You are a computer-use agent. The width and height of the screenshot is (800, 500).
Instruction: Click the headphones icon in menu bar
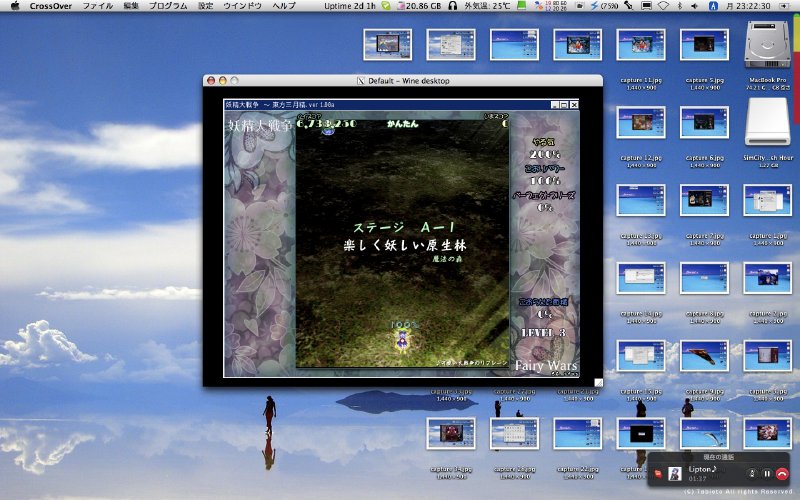[453, 6]
